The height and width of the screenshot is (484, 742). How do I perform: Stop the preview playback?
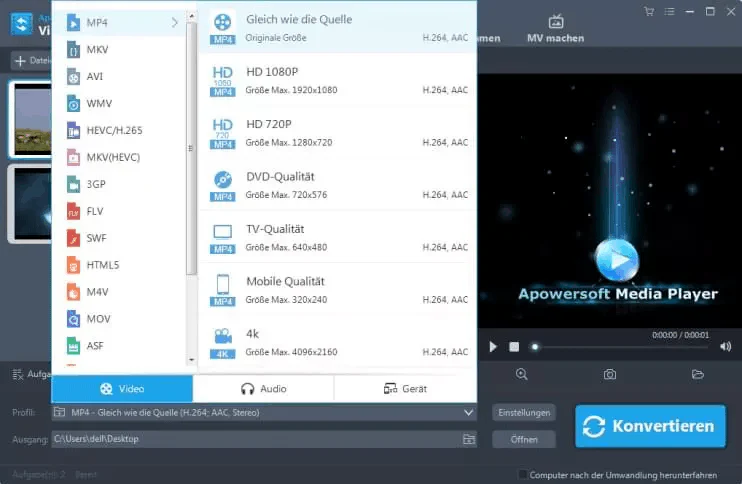click(x=514, y=347)
